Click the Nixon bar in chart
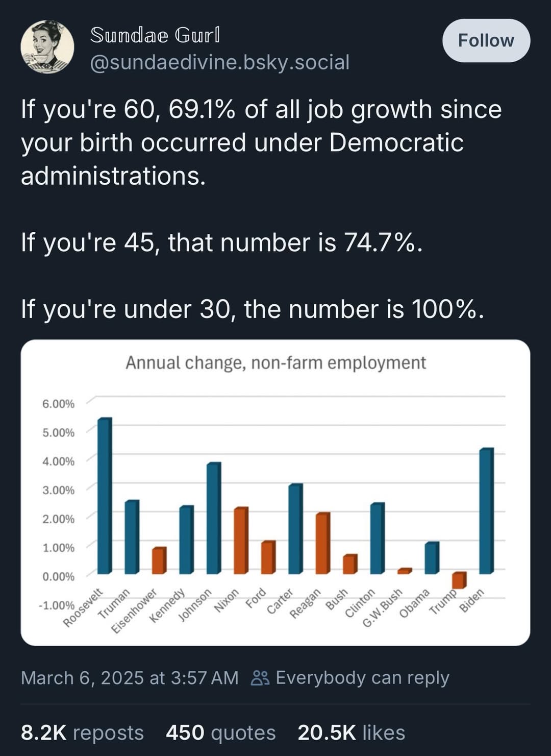 [x=240, y=540]
